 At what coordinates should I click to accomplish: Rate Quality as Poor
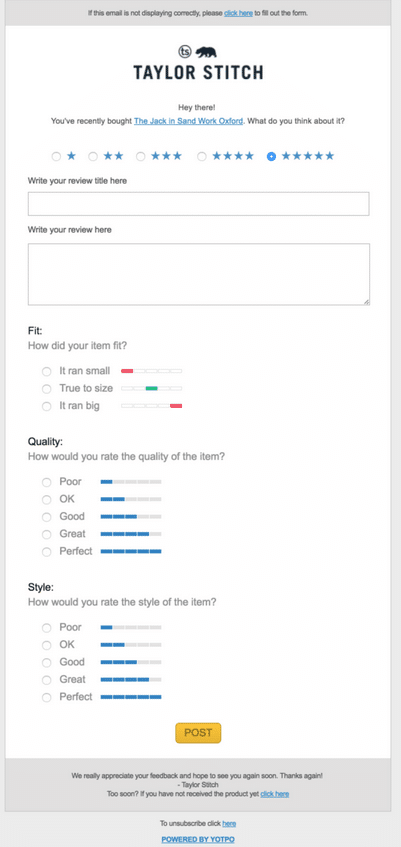pos(47,482)
